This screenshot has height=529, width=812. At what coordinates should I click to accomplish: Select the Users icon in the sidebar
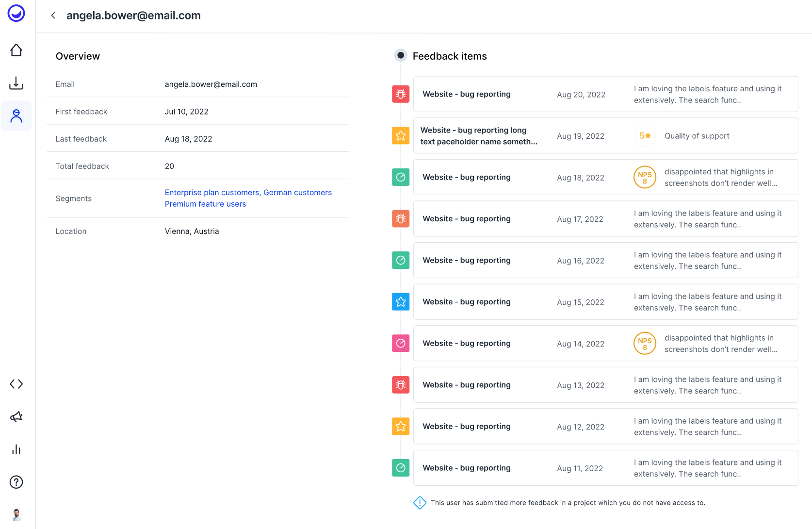tap(16, 116)
